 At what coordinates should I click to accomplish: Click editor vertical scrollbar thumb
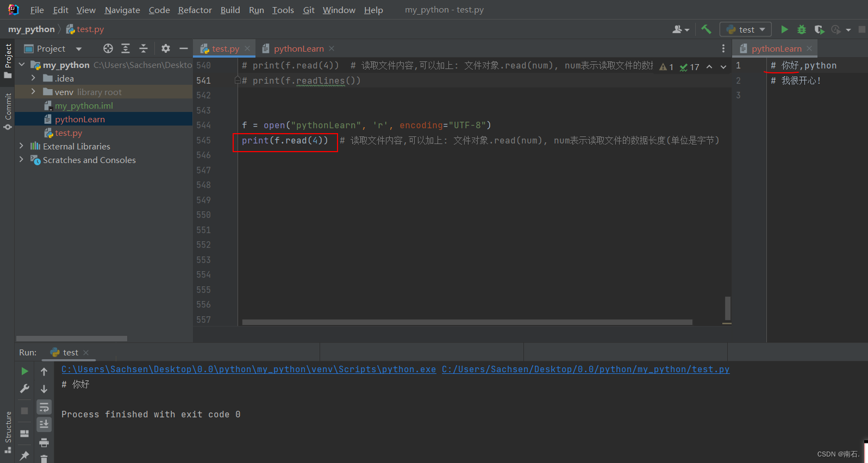[727, 308]
